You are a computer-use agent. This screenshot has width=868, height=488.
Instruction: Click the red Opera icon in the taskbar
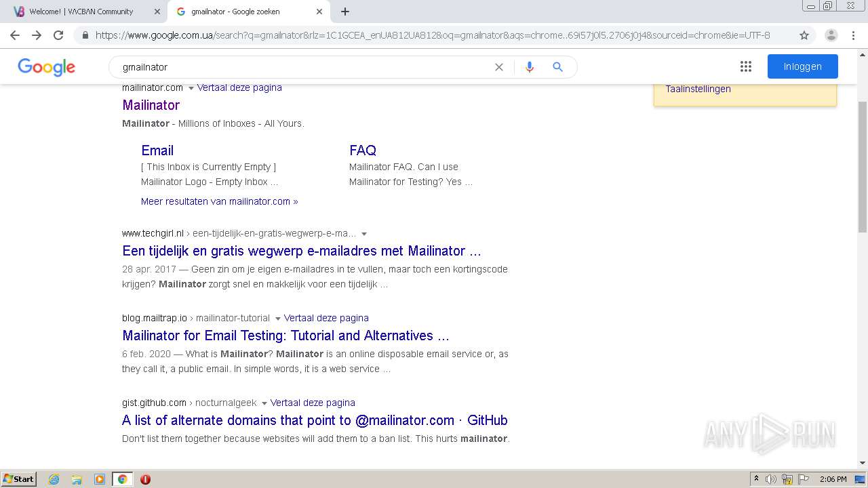pos(145,479)
